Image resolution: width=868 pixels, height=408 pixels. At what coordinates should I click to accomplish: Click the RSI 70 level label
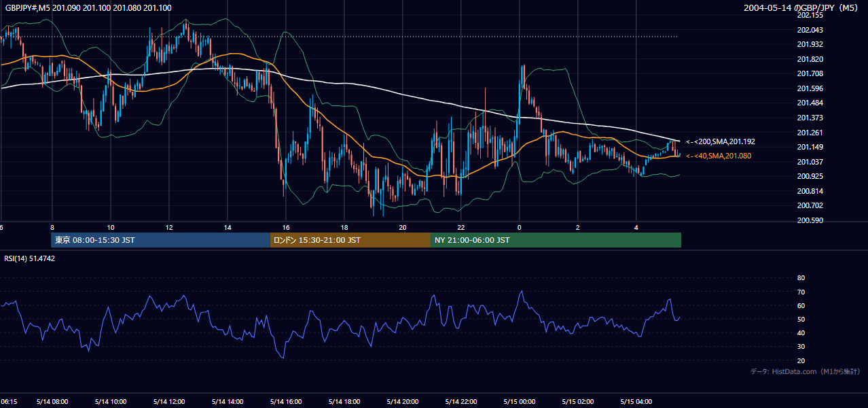(801, 292)
